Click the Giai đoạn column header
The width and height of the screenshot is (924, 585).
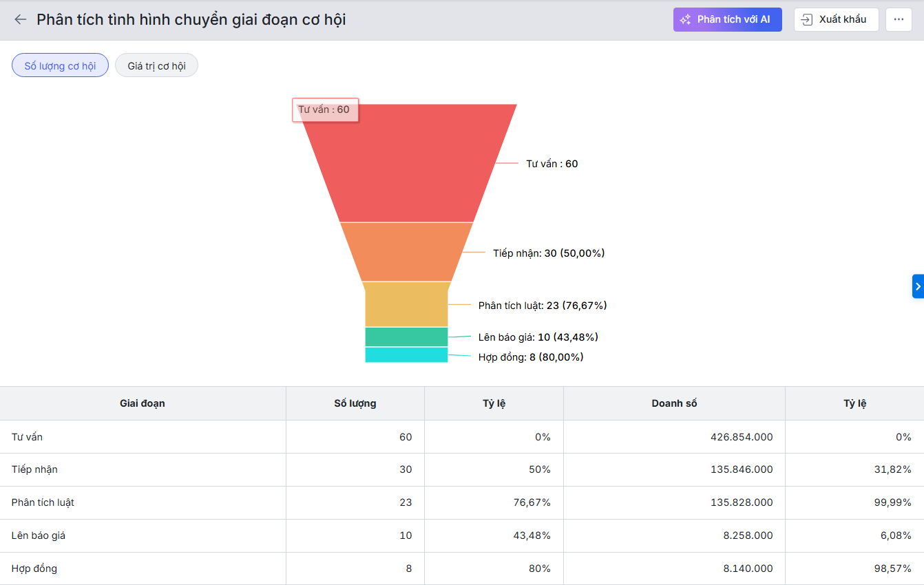[x=143, y=403]
